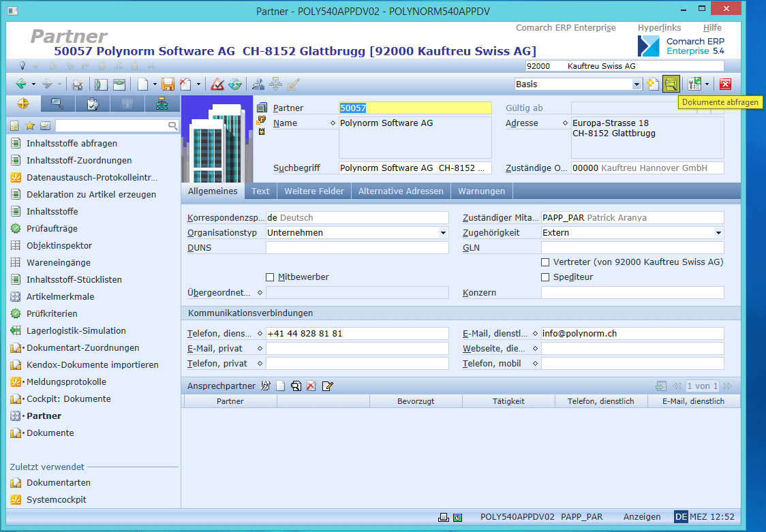Click delete Ansprechpartner red X icon
This screenshot has height=532, width=766.
[x=311, y=386]
